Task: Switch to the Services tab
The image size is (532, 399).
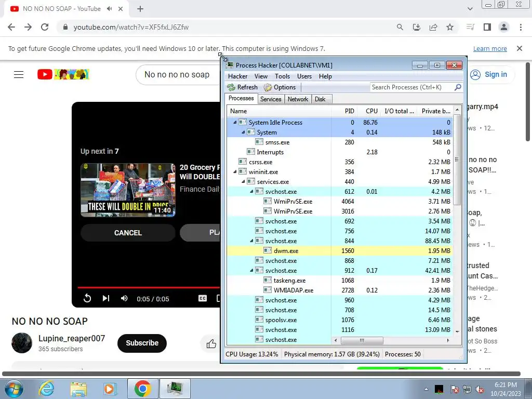Action: 270,99
